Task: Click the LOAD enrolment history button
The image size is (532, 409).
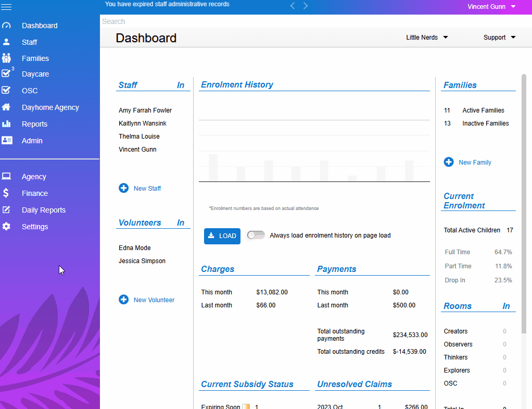Action: click(x=222, y=236)
